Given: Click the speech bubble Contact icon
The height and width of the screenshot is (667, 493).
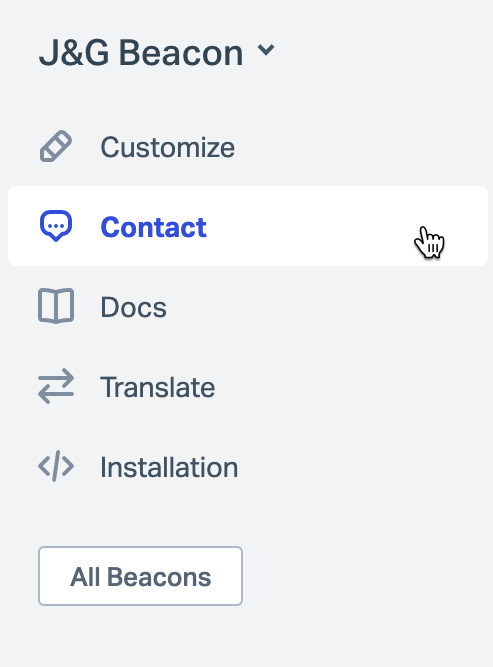Looking at the screenshot, I should [56, 226].
